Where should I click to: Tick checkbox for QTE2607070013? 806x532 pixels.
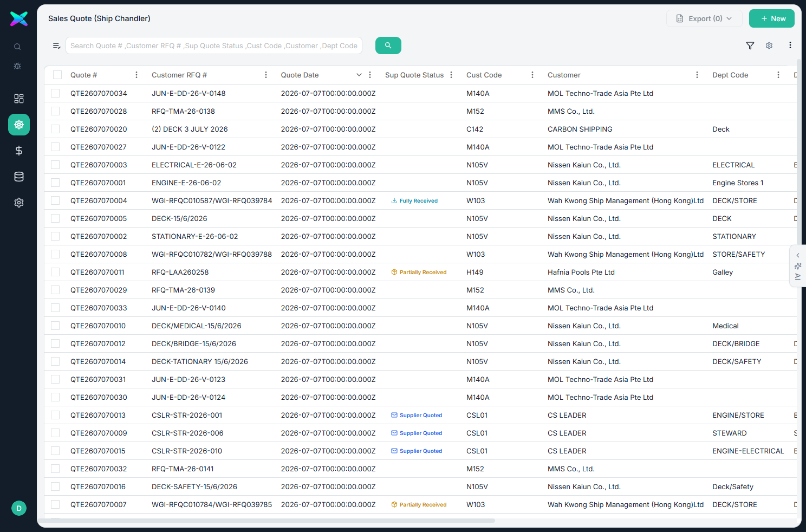coord(55,415)
